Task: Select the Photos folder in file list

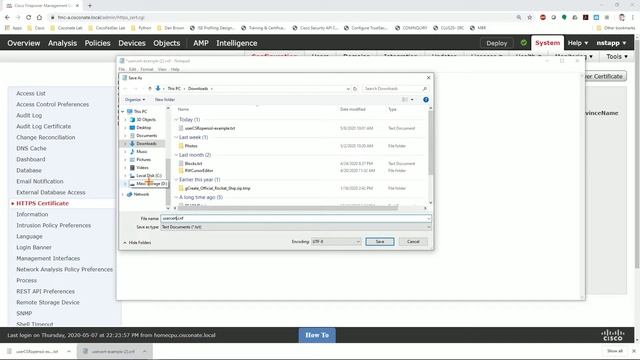Action: coord(191,146)
